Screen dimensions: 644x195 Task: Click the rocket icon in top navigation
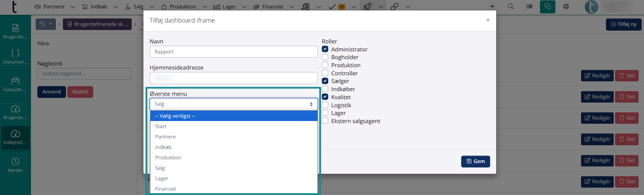click(x=367, y=6)
